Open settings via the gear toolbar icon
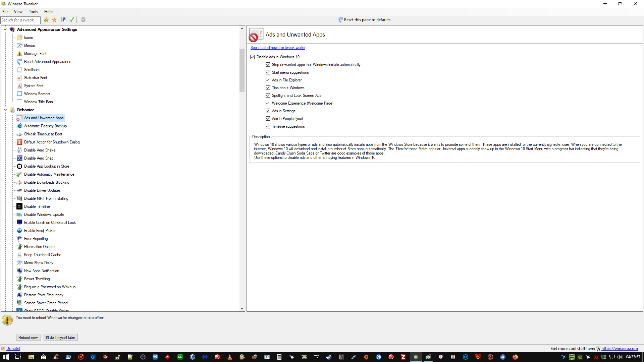The height and width of the screenshot is (362, 644). click(83, 20)
